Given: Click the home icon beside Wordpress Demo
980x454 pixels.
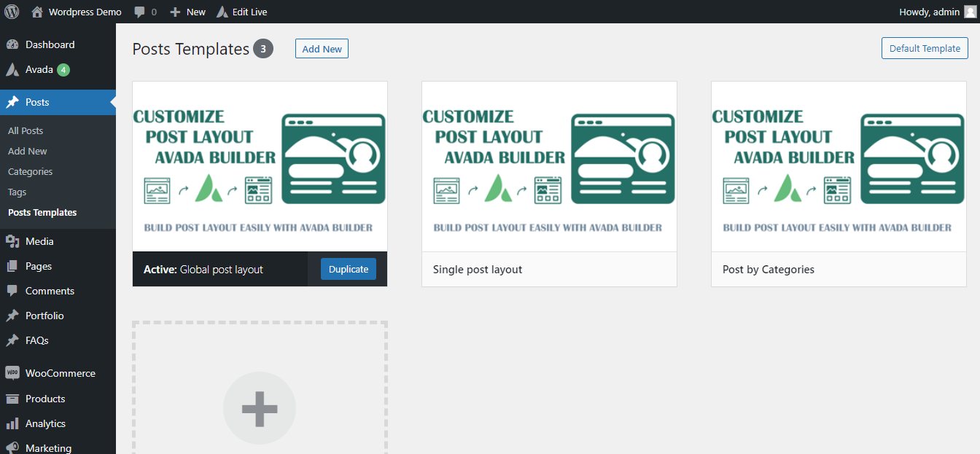Looking at the screenshot, I should tap(37, 12).
